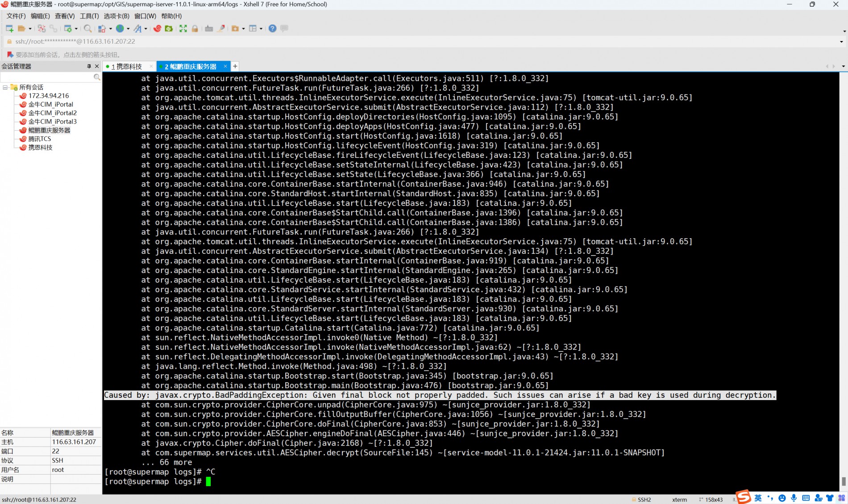848x504 pixels.
Task: Click the tab list dropdown arrow
Action: click(843, 66)
